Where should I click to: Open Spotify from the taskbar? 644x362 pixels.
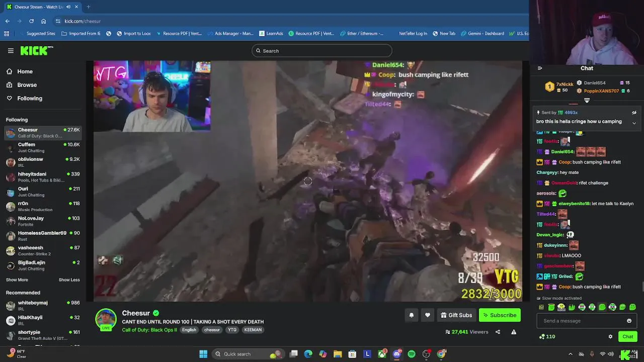click(412, 354)
